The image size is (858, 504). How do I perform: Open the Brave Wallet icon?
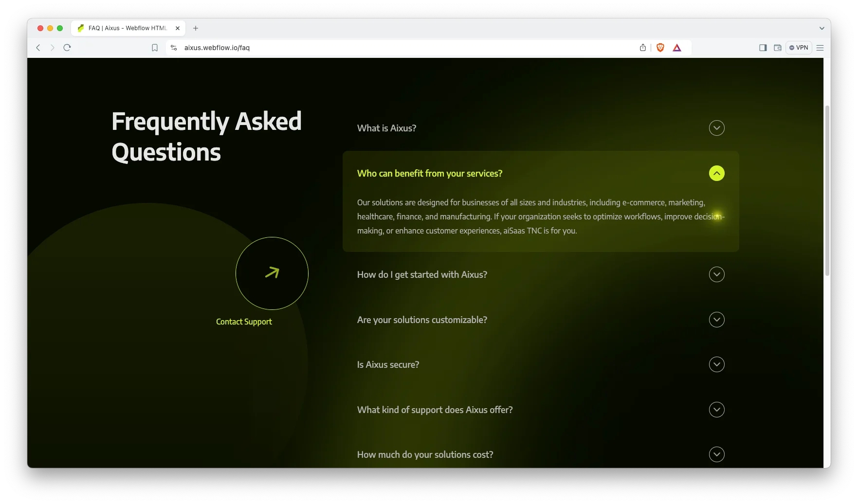[777, 48]
